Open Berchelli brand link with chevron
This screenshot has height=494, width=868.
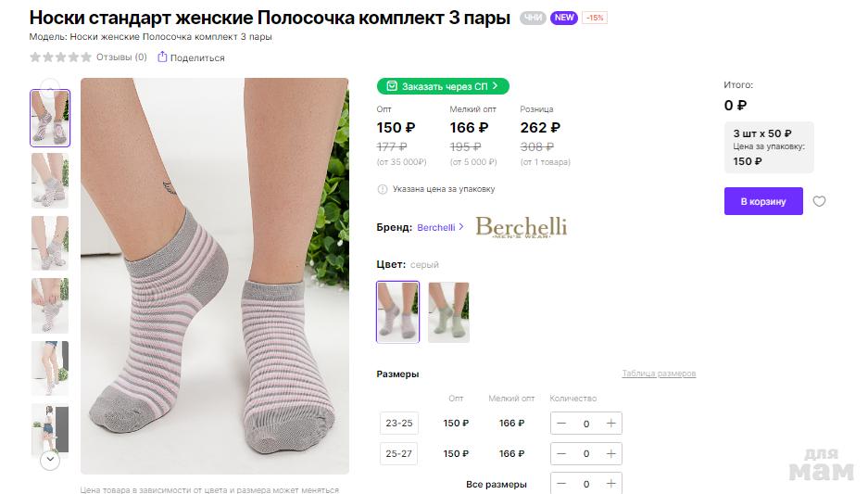441,227
